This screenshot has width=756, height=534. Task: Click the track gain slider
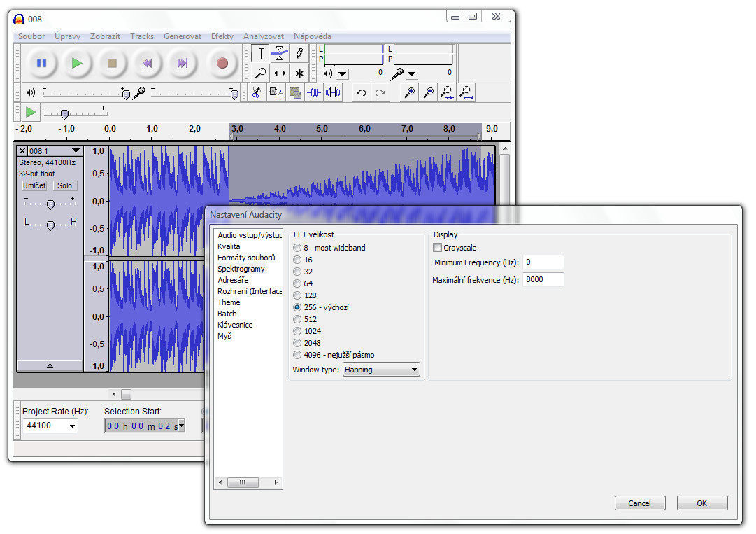click(50, 204)
